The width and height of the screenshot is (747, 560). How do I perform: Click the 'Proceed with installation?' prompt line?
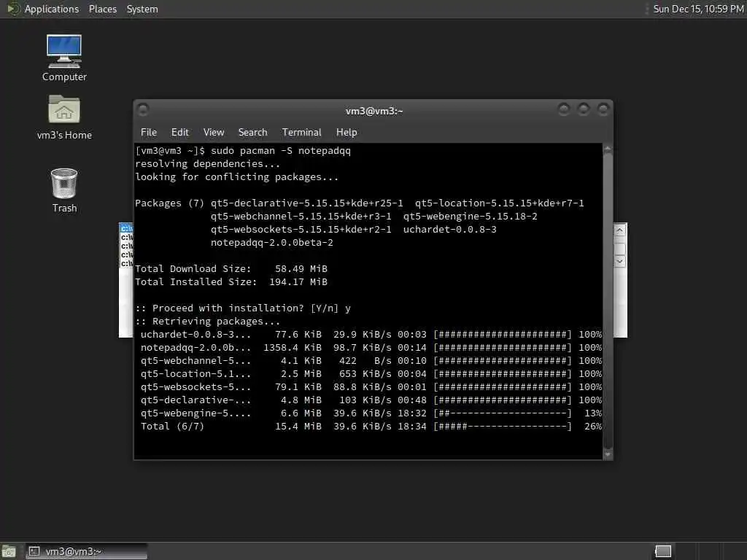243,308
